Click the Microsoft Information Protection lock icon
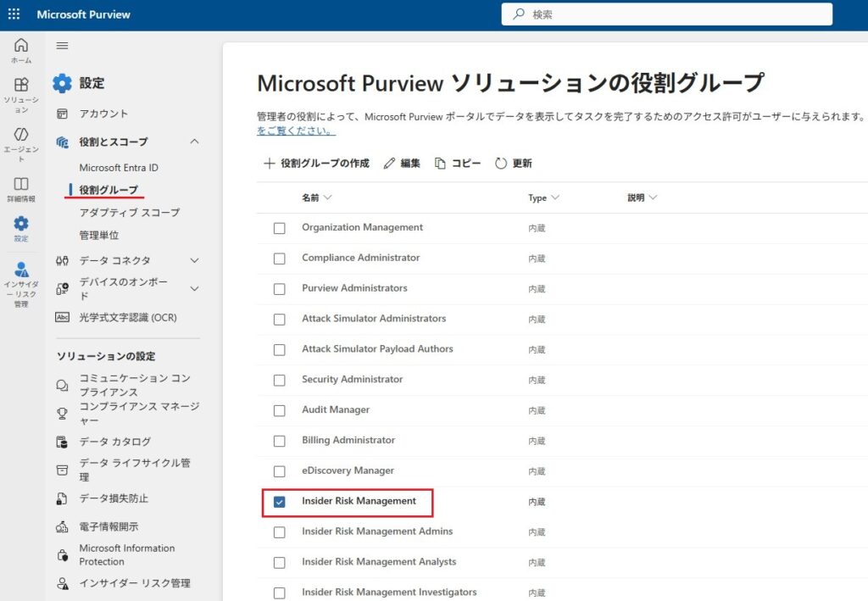This screenshot has width=868, height=601. coord(63,555)
